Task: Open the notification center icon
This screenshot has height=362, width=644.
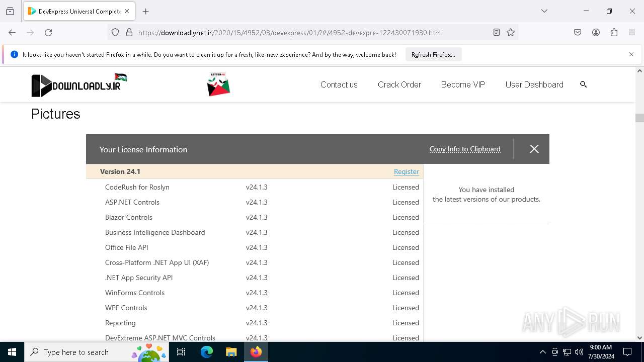Action: pos(627,352)
